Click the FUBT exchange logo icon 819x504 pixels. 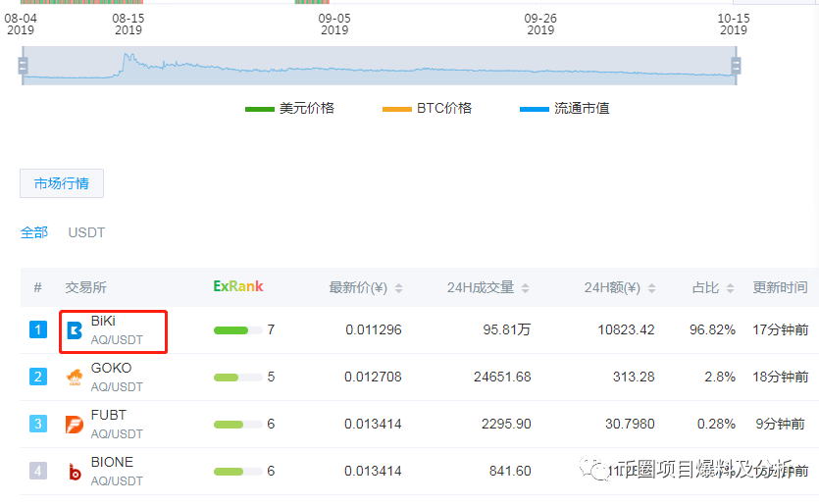(75, 425)
